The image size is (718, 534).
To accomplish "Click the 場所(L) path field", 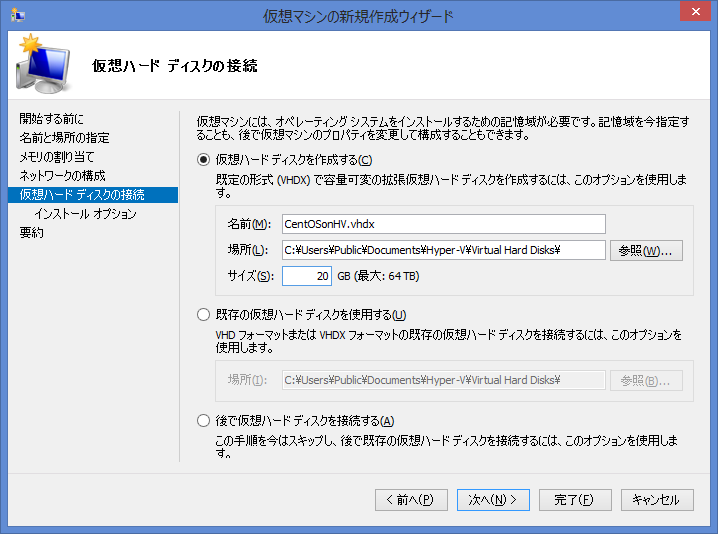I will (444, 250).
